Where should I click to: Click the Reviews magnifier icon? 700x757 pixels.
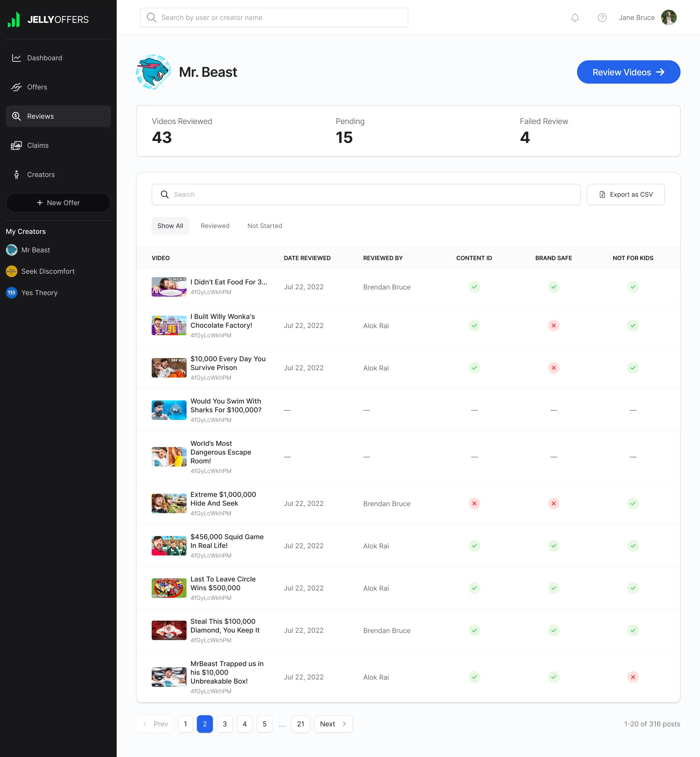pyautogui.click(x=16, y=116)
